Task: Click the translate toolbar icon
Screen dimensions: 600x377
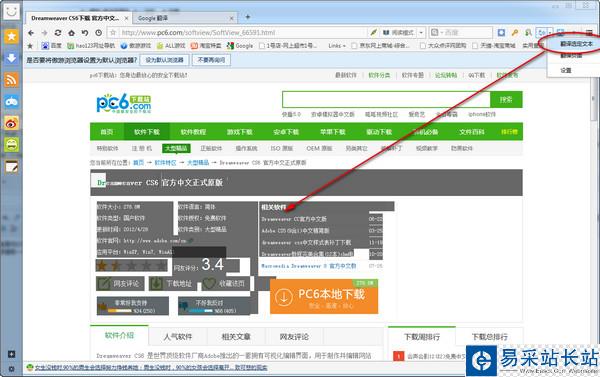Action: coord(541,33)
